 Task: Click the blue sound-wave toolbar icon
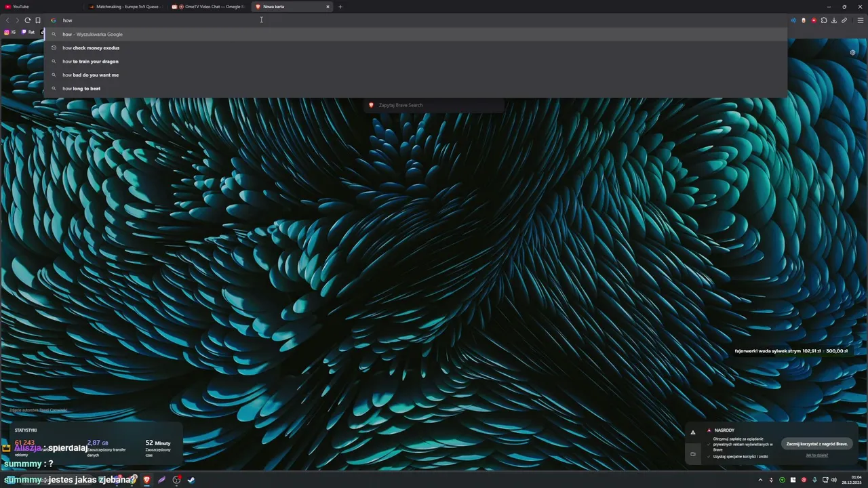(793, 20)
